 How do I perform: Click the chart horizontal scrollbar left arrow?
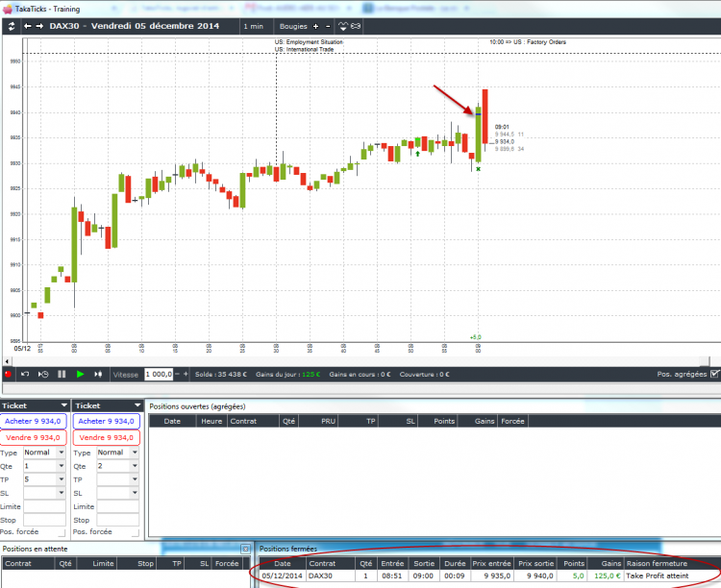(x=7, y=361)
